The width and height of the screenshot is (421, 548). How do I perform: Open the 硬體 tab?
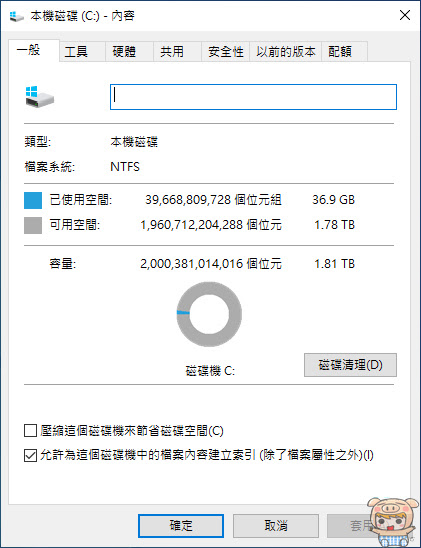[130, 52]
